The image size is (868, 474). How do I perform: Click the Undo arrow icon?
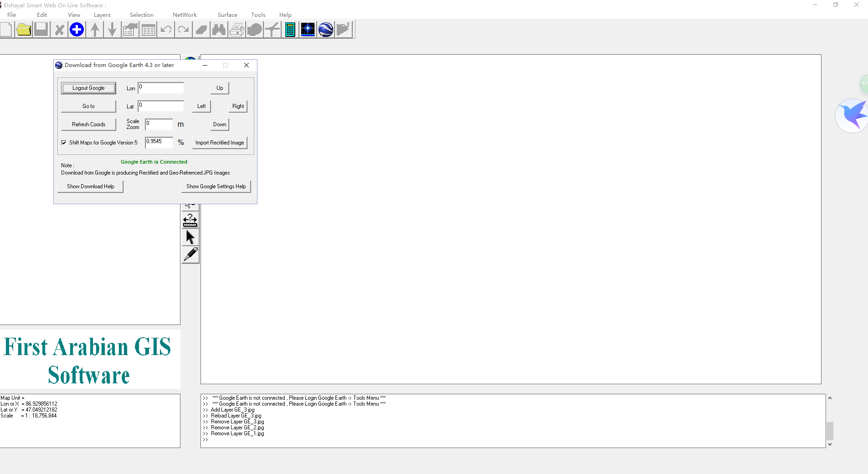[166, 30]
